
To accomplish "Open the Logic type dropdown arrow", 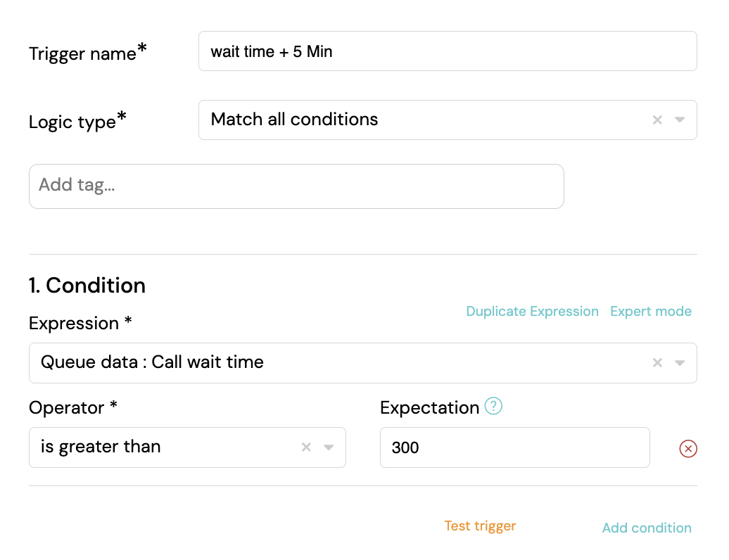I will tap(679, 120).
